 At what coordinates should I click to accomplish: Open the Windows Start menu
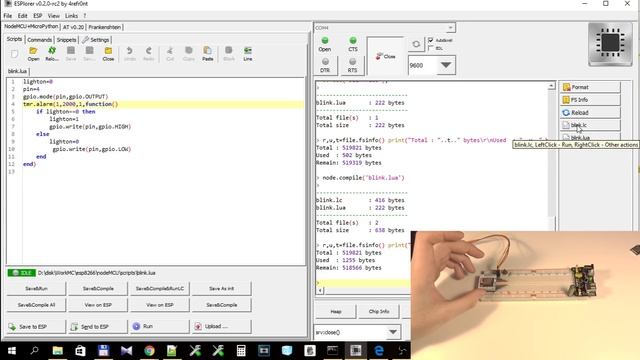pyautogui.click(x=11, y=351)
